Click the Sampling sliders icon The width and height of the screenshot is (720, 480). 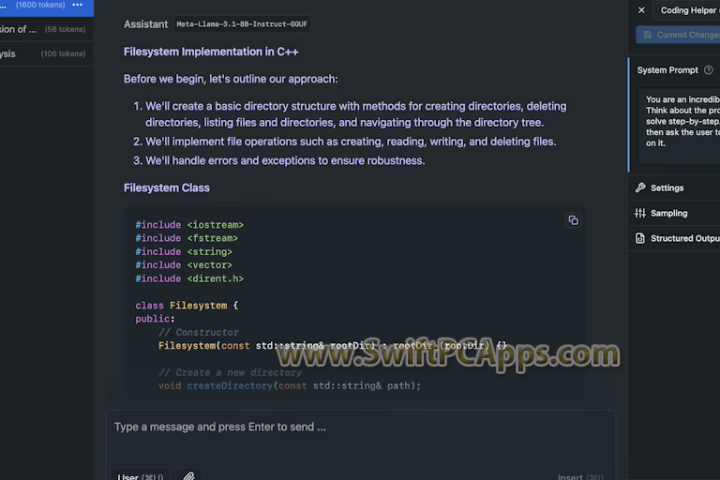[x=640, y=213]
